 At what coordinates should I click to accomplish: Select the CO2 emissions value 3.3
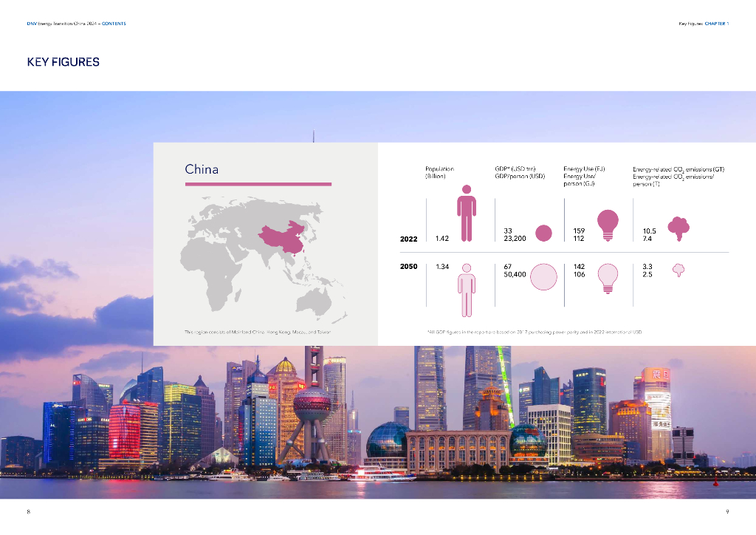(x=647, y=267)
